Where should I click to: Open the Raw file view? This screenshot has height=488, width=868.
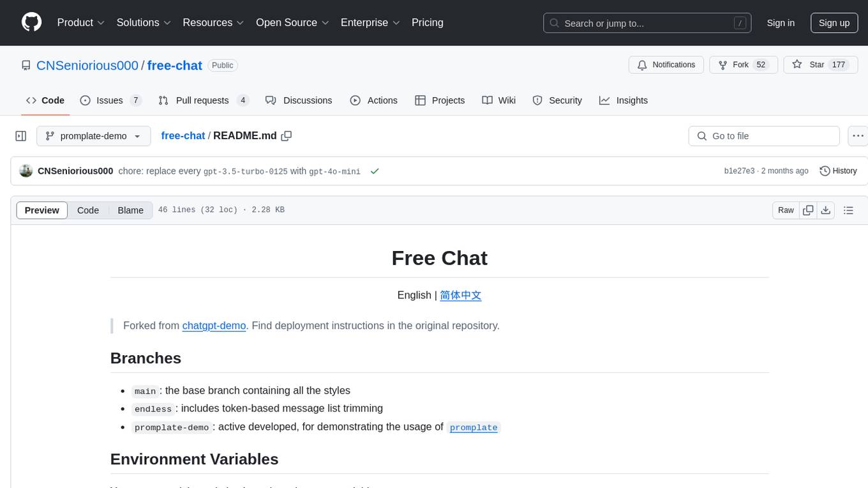pos(786,210)
